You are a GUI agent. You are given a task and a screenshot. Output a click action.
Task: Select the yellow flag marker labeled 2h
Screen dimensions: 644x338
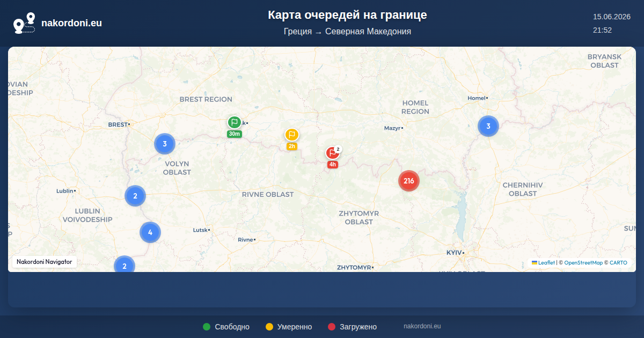coord(291,135)
